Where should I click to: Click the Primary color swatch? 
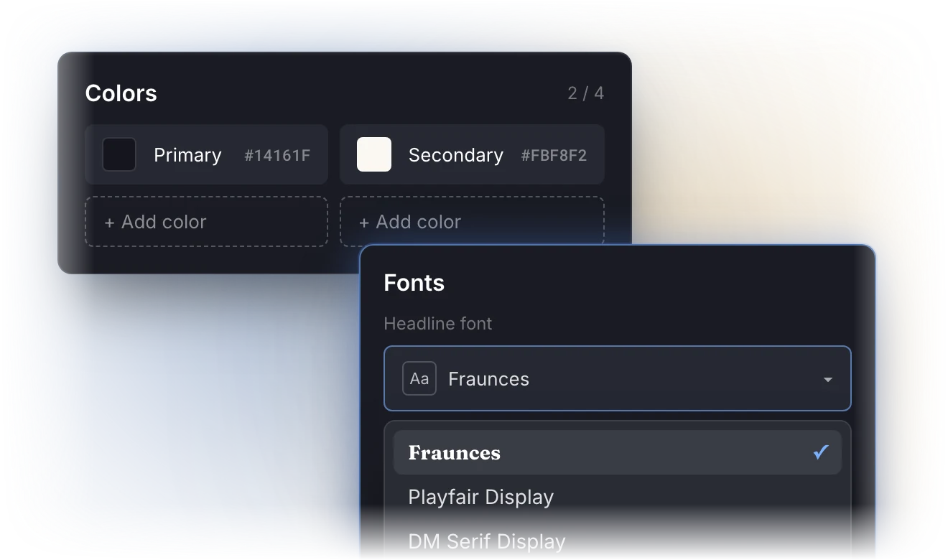[x=119, y=154]
